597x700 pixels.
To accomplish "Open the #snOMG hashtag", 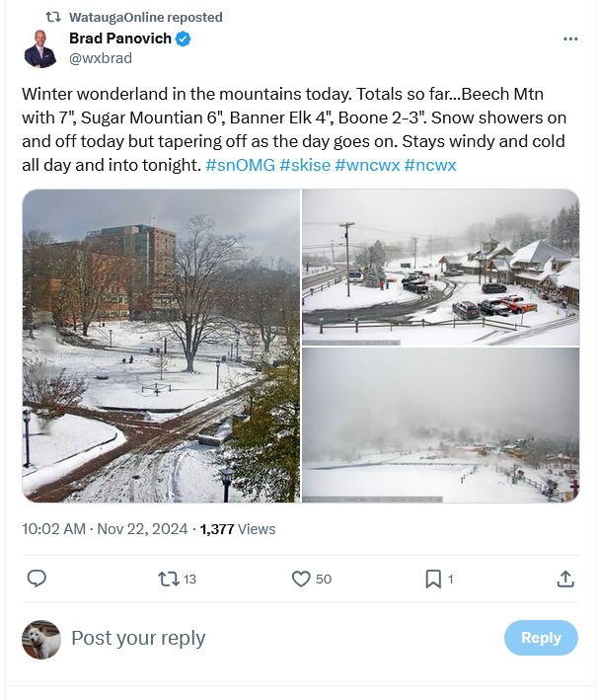I will [x=240, y=165].
